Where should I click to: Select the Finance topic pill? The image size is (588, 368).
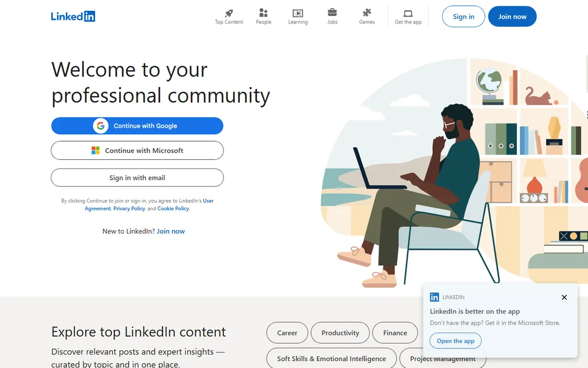pyautogui.click(x=395, y=333)
